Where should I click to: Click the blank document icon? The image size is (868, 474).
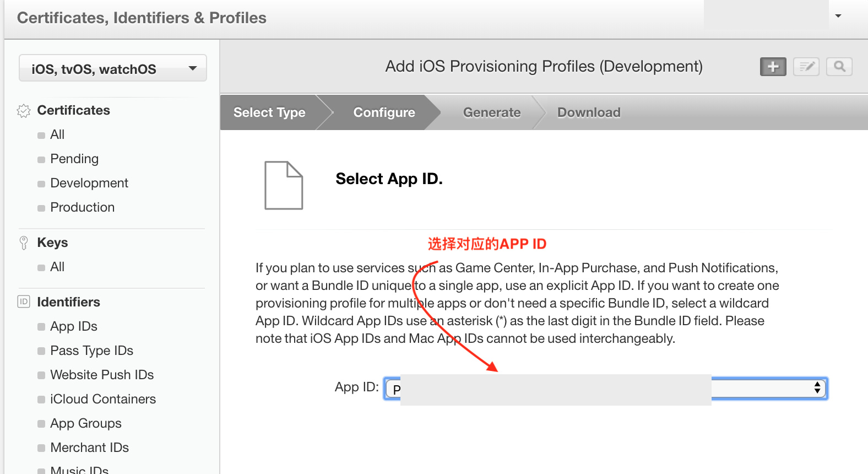pyautogui.click(x=284, y=185)
